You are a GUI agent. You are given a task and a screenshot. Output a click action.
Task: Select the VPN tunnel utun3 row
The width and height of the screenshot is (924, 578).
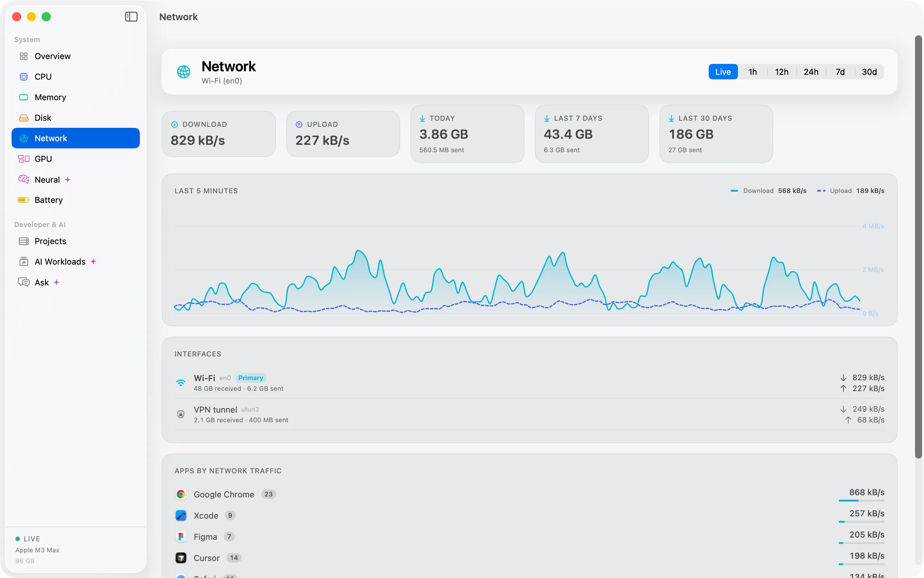(x=530, y=414)
